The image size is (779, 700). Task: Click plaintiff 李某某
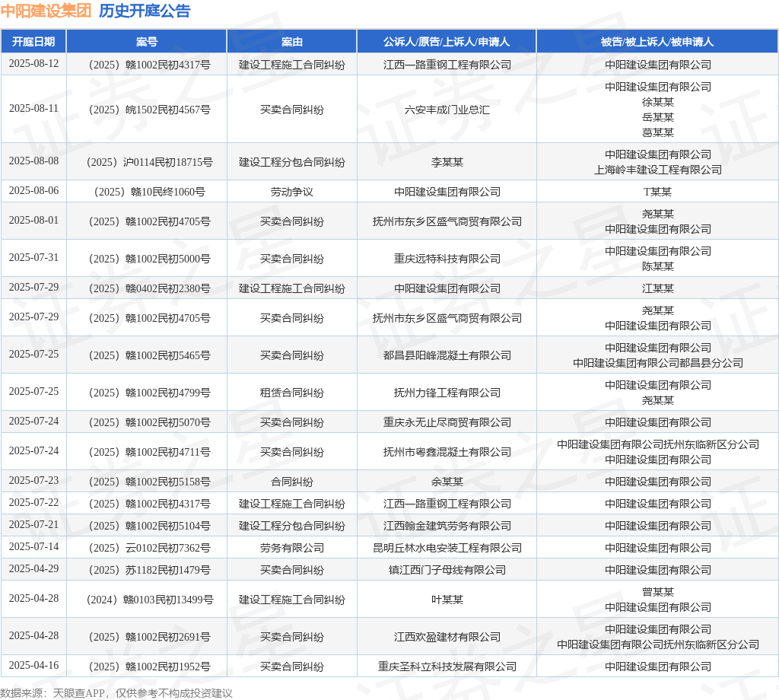[x=447, y=162]
